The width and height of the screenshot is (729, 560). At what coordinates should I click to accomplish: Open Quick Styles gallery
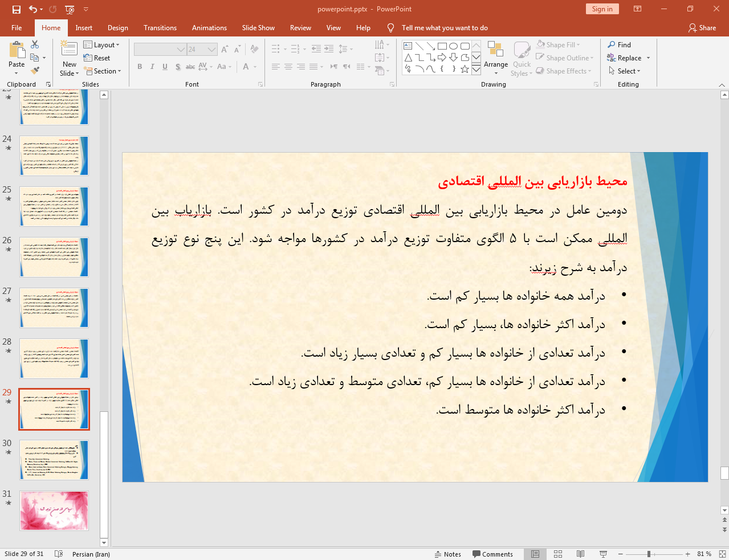tap(522, 58)
